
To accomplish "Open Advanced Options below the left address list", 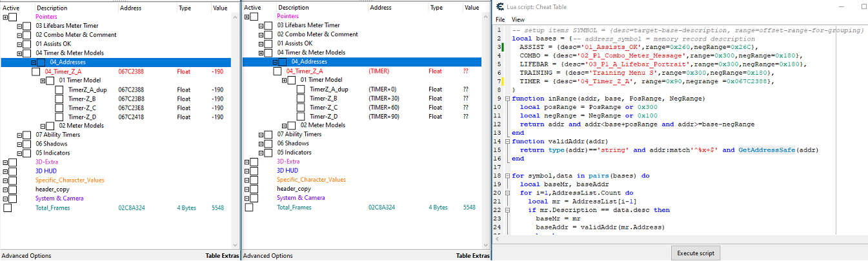I will [26, 256].
